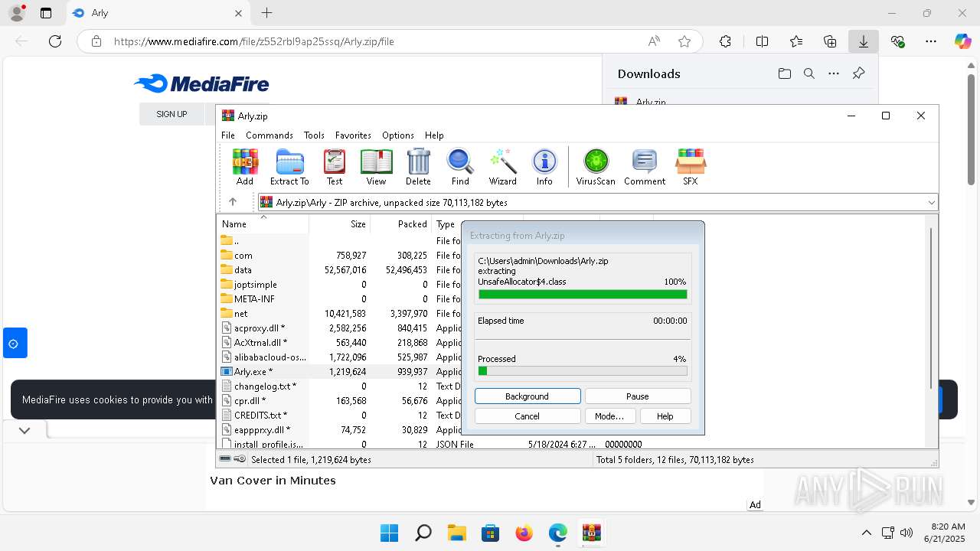Click the Add toolbar icon in WinRAR
Screen dimensions: 980x551
click(245, 168)
